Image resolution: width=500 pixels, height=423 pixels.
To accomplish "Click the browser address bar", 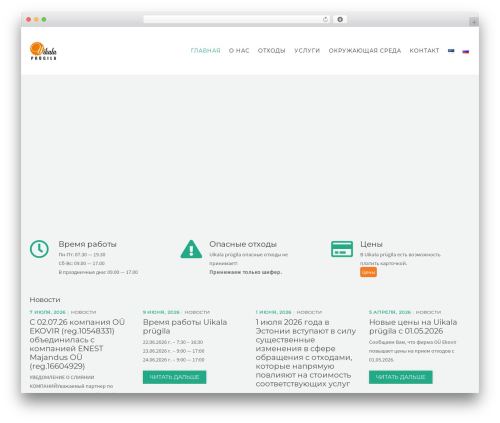I will pos(236,20).
